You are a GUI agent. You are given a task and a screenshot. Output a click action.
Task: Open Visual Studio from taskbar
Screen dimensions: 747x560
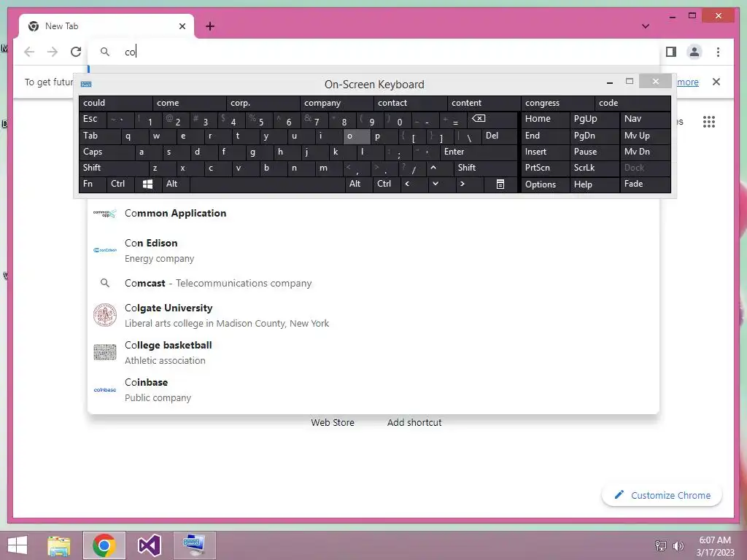tap(149, 545)
